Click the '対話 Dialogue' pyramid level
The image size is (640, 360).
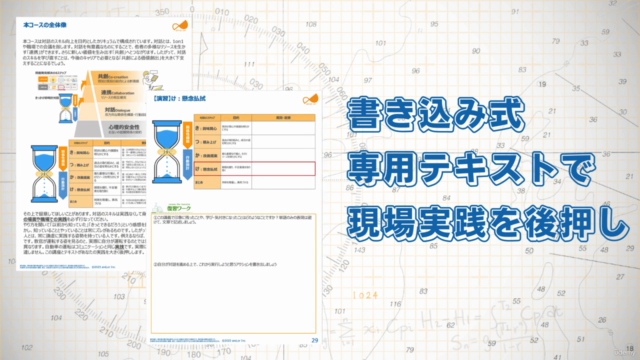[112, 111]
